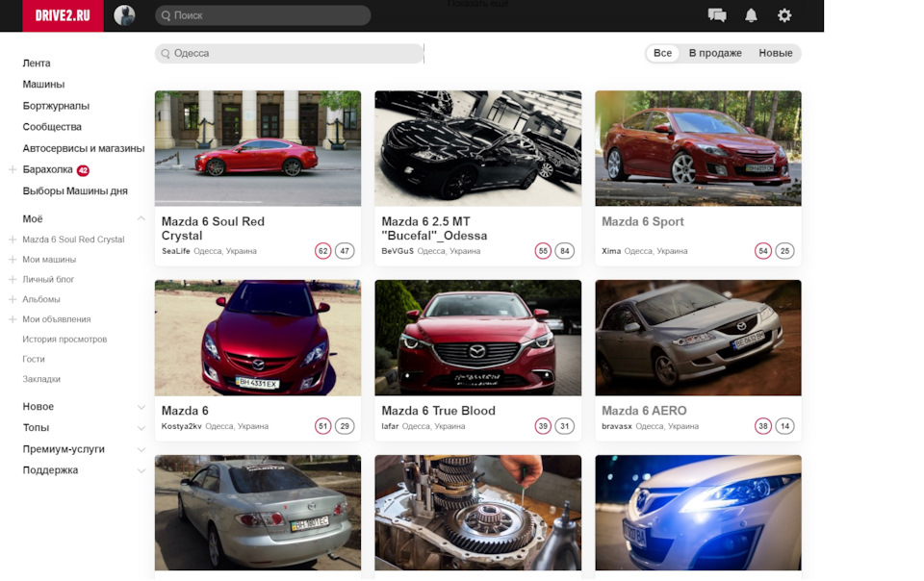This screenshot has width=924, height=581.
Task: Open bravasx user profile link
Action: 616,426
